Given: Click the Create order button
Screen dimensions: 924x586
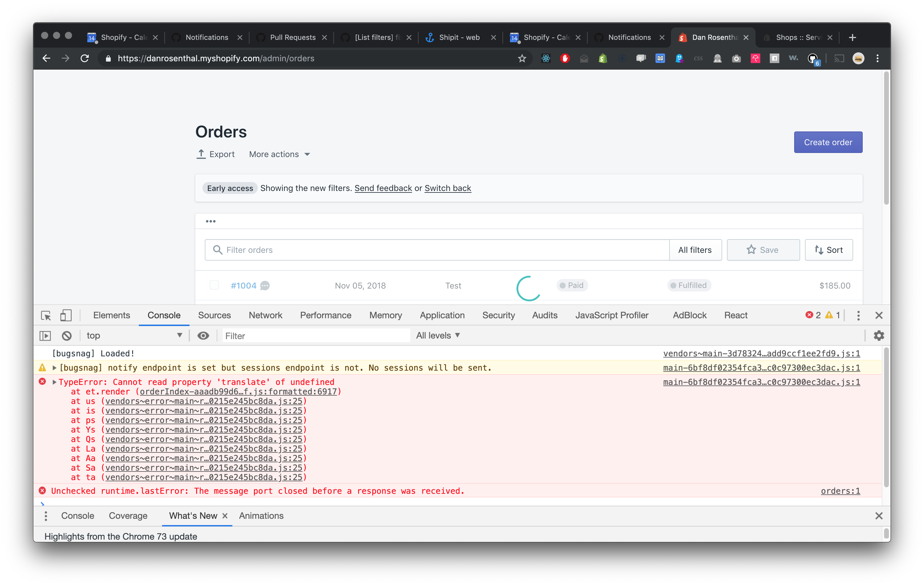Looking at the screenshot, I should click(828, 142).
